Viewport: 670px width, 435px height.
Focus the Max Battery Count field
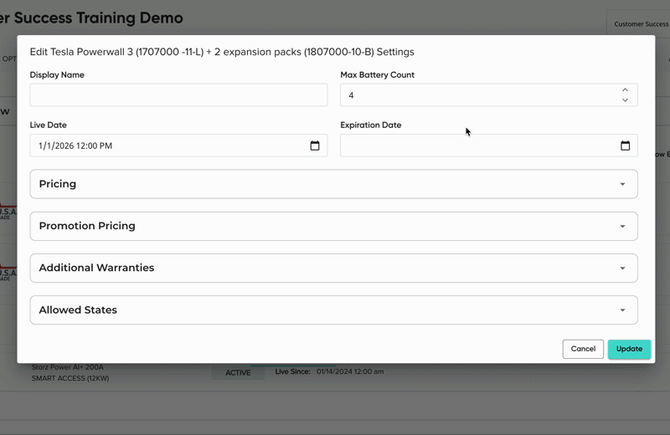click(x=489, y=95)
